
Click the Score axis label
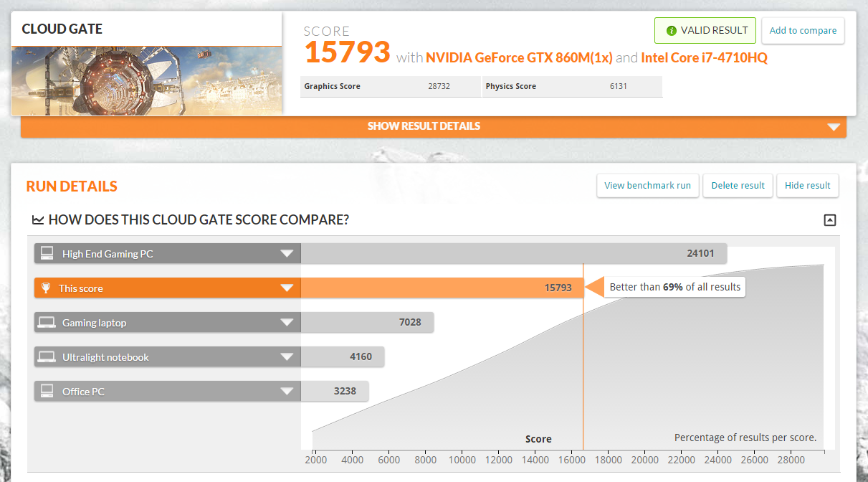(538, 439)
